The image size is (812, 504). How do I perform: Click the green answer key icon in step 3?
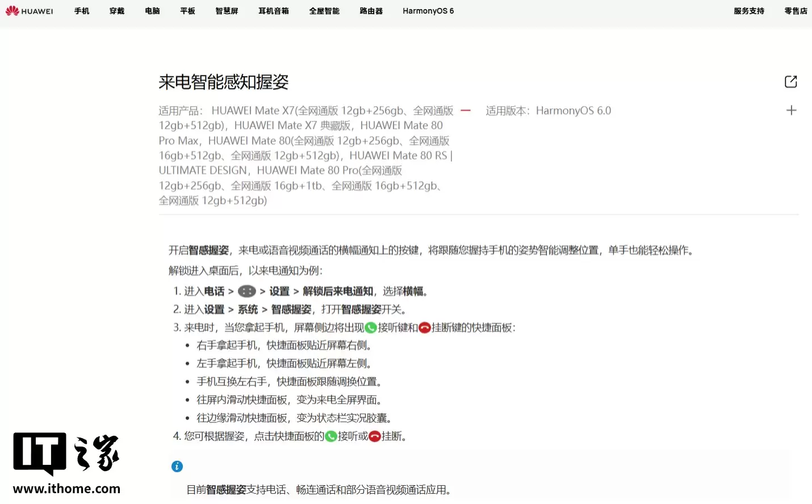pyautogui.click(x=371, y=327)
